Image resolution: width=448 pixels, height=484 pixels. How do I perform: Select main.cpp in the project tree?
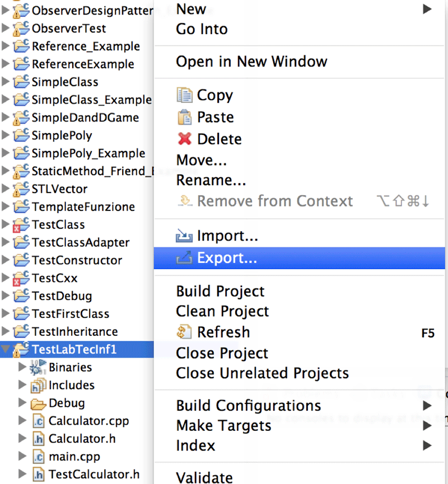tap(74, 457)
